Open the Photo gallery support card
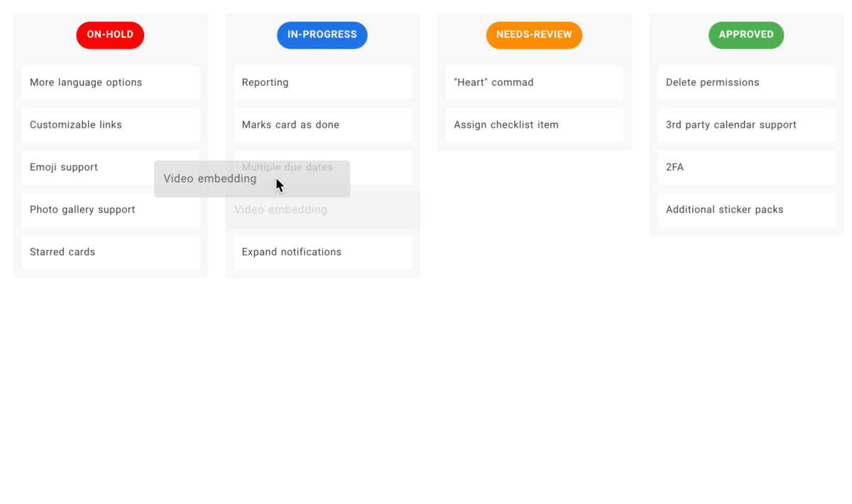852x504 pixels. (x=111, y=210)
